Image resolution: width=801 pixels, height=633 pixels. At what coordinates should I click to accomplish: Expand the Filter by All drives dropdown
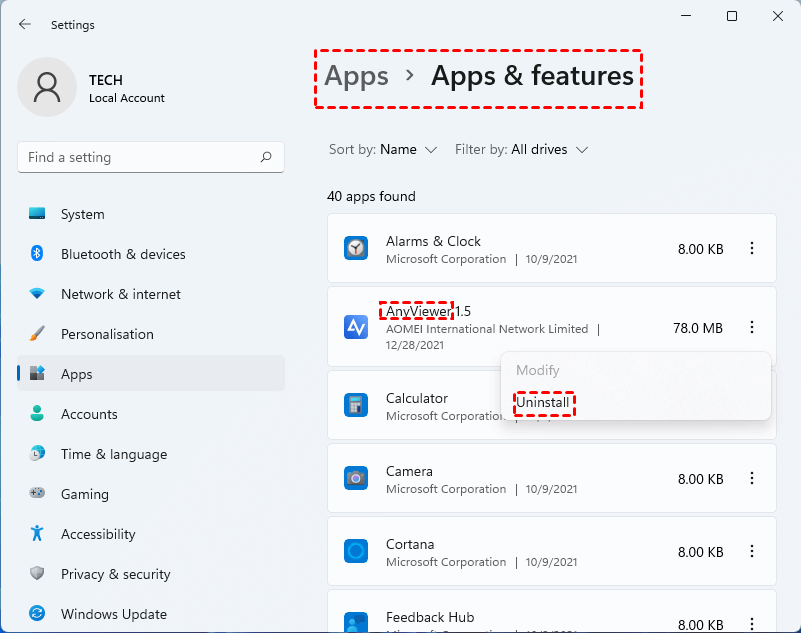pos(522,150)
